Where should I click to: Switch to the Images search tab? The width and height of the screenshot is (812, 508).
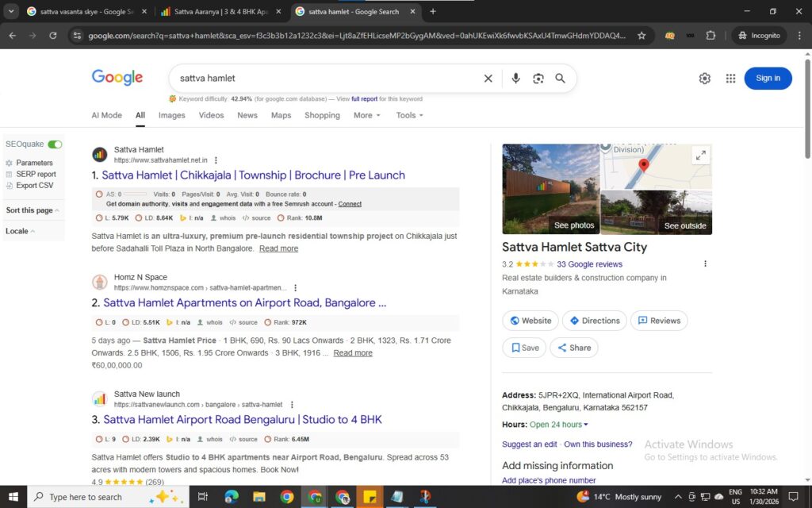tap(171, 115)
